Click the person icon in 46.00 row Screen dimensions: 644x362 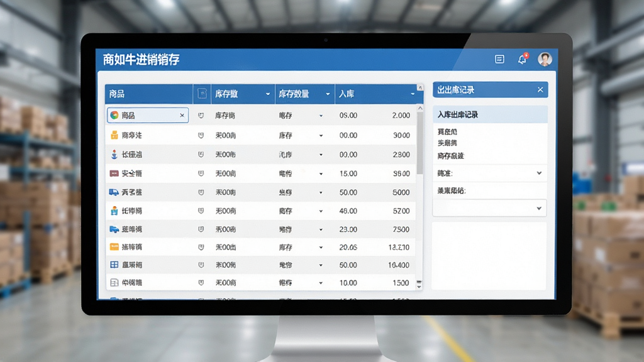coord(114,211)
